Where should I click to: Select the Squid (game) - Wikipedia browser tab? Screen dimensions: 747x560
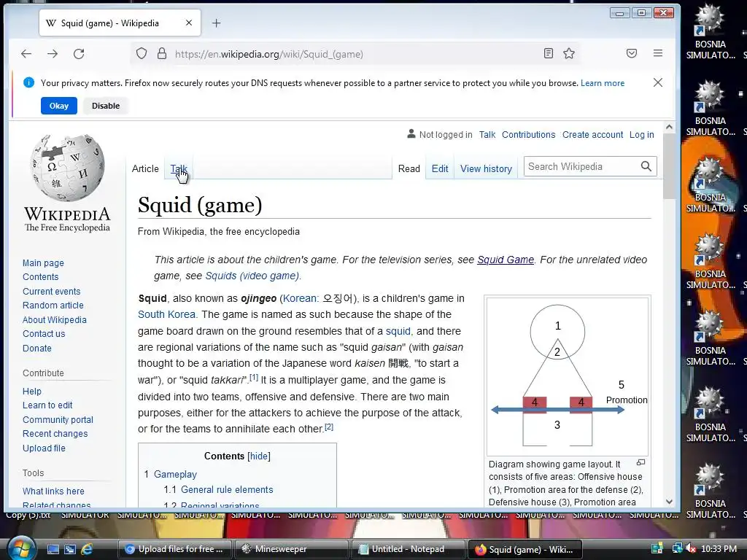coord(120,23)
